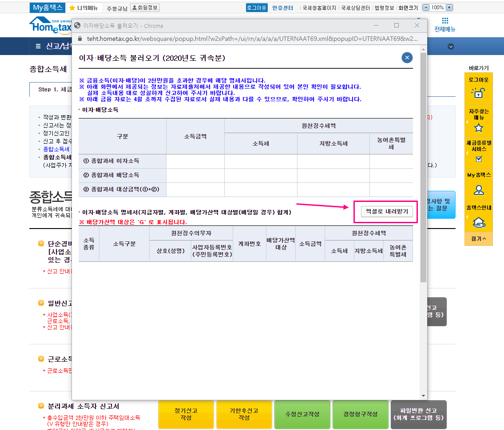Open 나의메뉴 with star icon
Screen dimensions: 504x430
[x=83, y=8]
